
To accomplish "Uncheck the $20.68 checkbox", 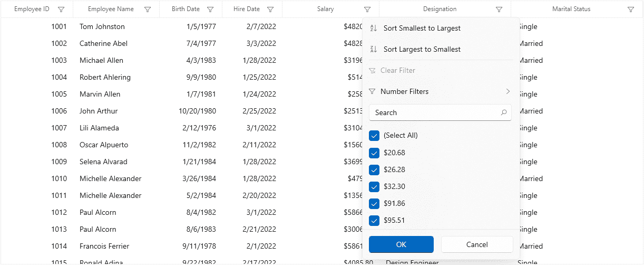I will pyautogui.click(x=374, y=153).
